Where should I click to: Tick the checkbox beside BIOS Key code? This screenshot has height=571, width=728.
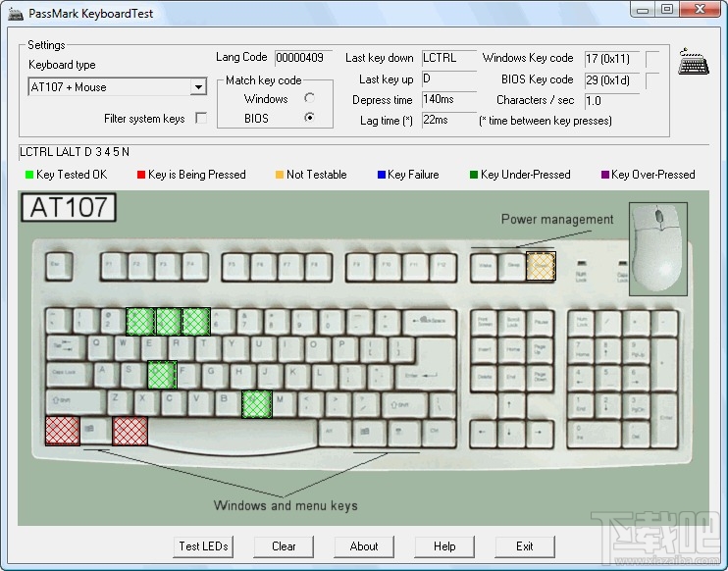[x=652, y=80]
